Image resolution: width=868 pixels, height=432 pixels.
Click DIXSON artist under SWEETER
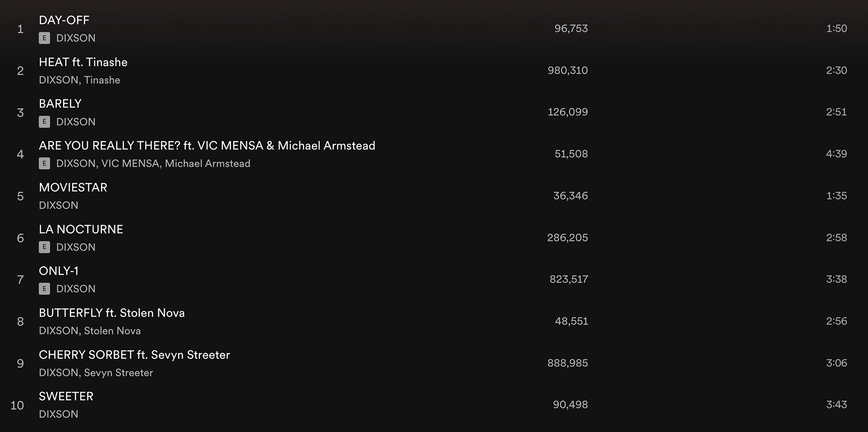coord(58,414)
